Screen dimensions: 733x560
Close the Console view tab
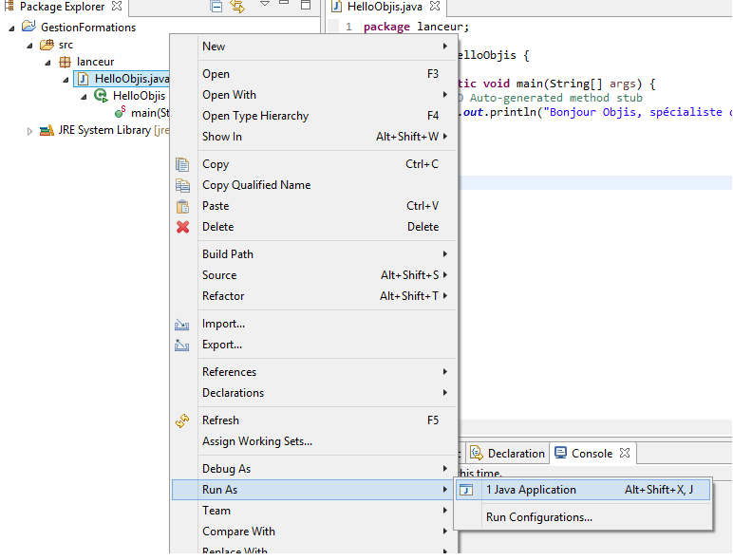click(625, 454)
